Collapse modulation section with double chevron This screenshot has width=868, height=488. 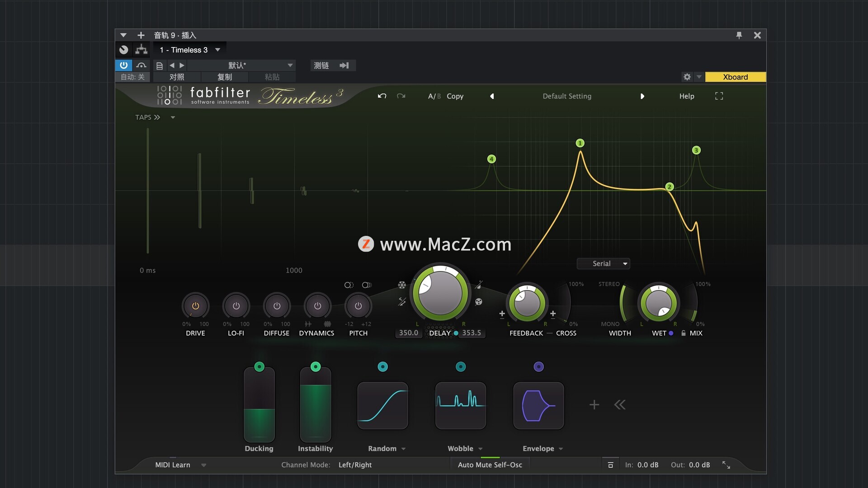pos(620,404)
